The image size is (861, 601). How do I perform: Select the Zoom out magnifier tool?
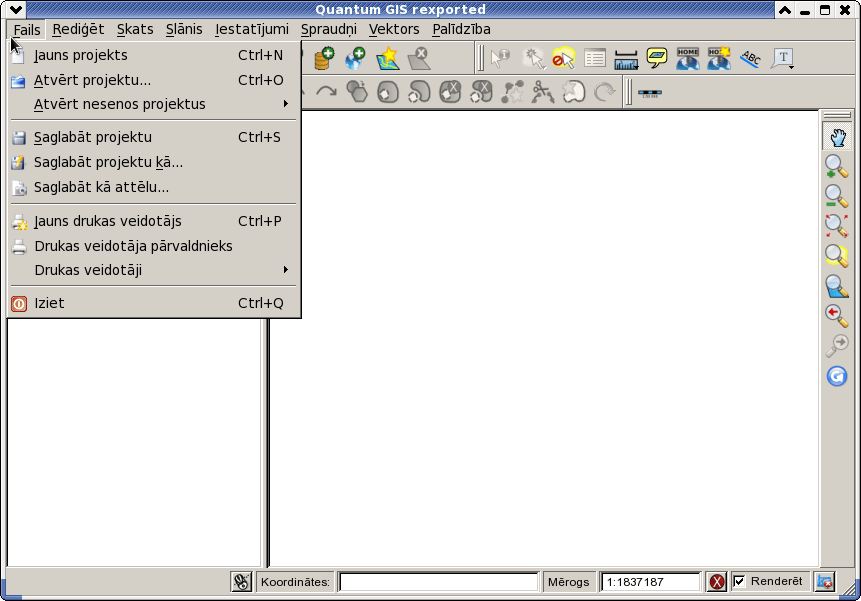pos(836,196)
